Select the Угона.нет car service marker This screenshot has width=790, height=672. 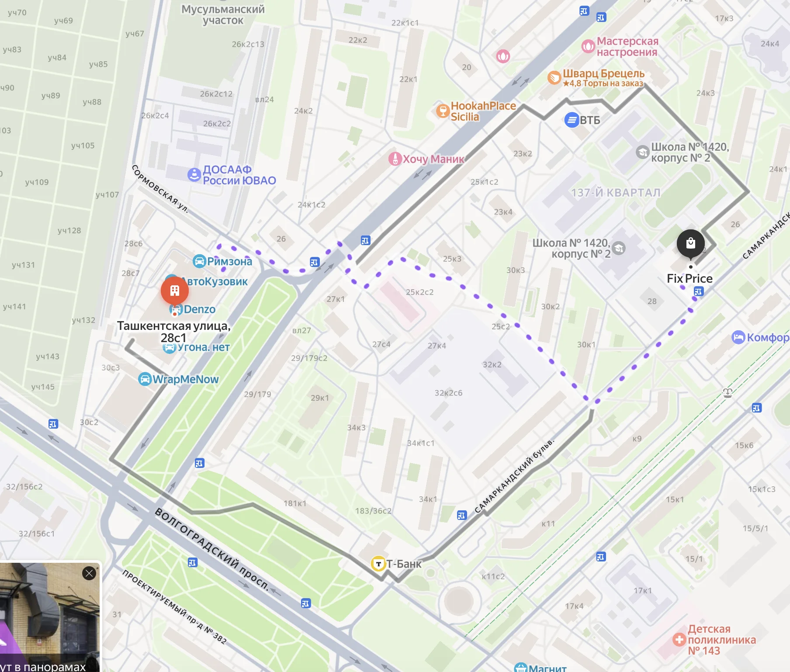tap(169, 348)
